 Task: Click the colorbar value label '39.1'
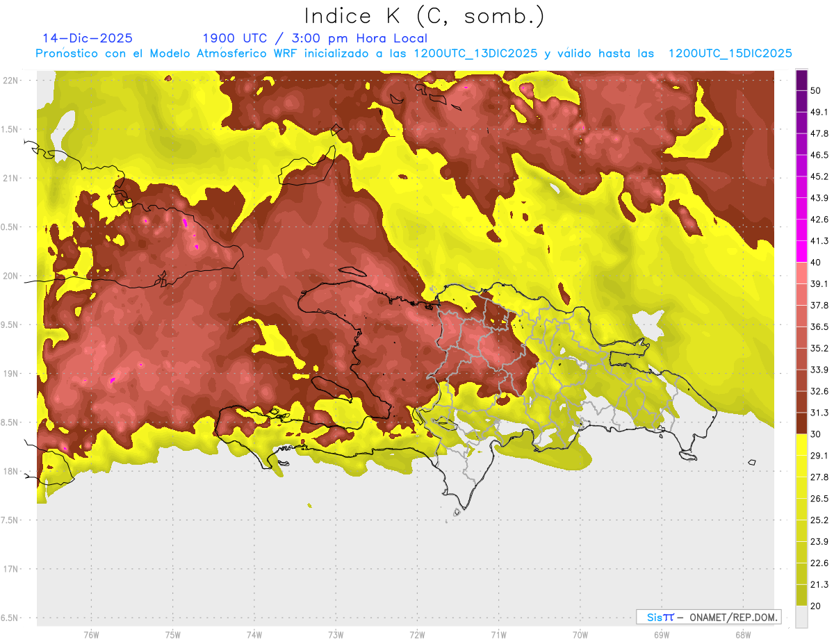(819, 283)
